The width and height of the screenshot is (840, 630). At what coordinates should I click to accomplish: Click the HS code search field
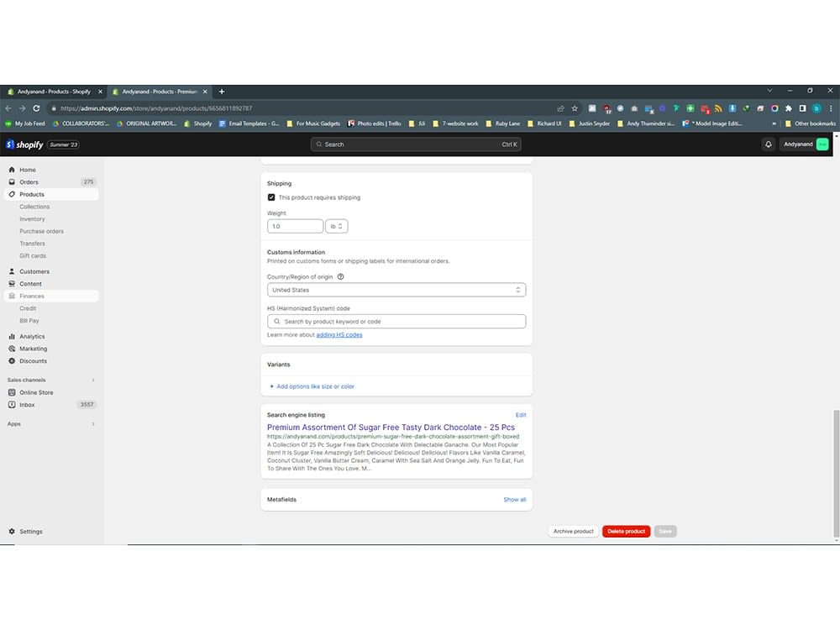point(396,322)
